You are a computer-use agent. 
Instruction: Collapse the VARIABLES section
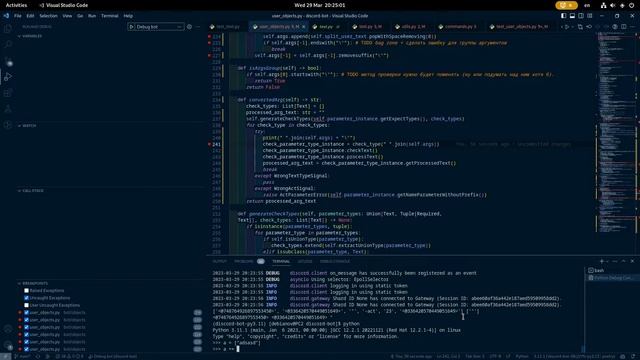click(30, 36)
